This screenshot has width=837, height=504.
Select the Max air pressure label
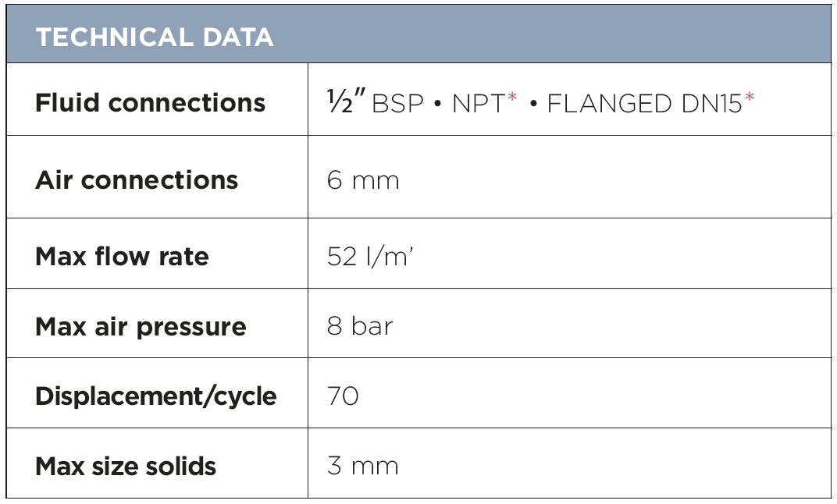[x=141, y=326]
